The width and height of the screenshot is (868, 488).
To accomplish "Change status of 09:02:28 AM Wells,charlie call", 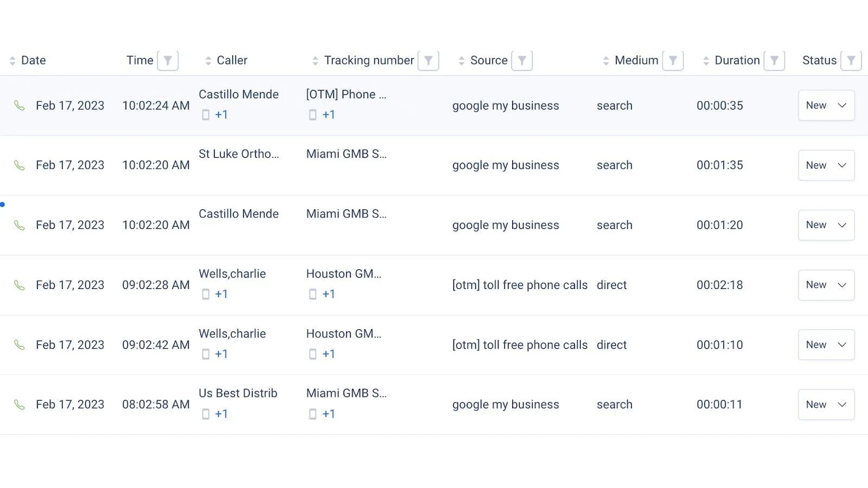I will coord(826,285).
